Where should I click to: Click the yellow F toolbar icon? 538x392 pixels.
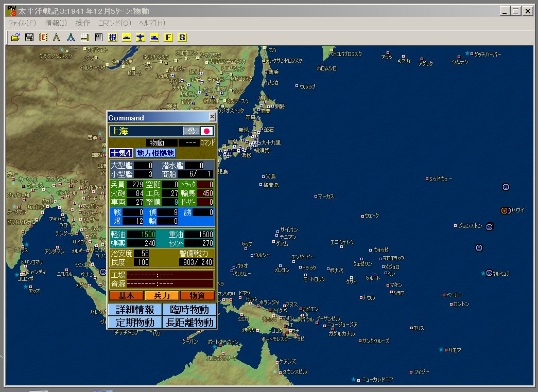[168, 37]
